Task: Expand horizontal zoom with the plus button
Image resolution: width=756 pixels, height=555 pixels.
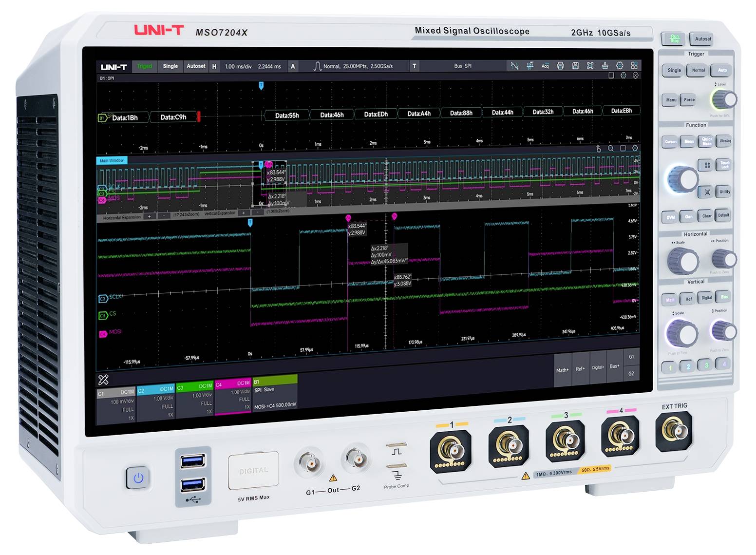Action: (149, 216)
